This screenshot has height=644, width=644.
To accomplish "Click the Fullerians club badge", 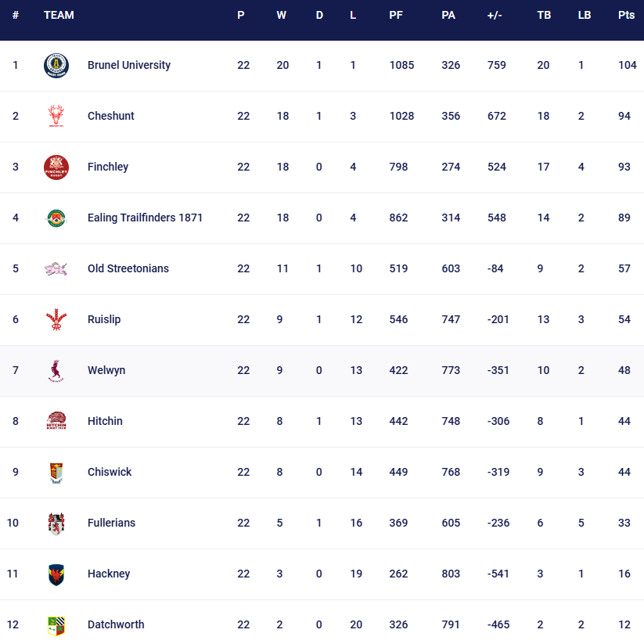I will (56, 523).
